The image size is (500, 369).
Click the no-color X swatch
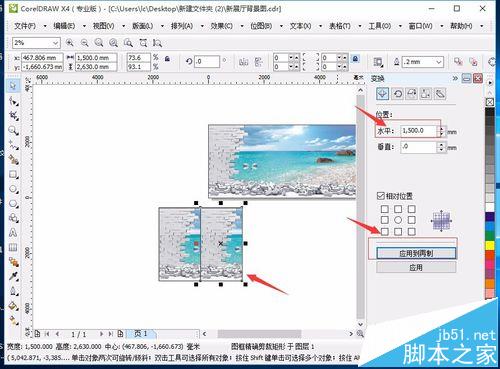click(x=490, y=102)
